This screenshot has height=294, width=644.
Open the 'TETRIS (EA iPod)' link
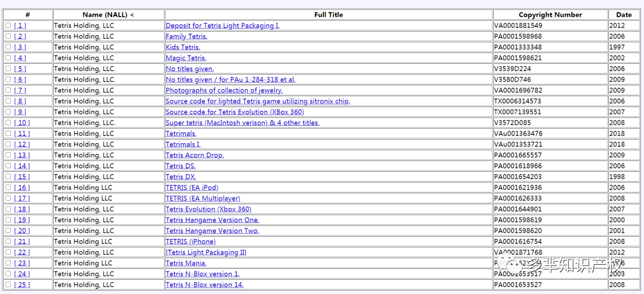point(192,187)
